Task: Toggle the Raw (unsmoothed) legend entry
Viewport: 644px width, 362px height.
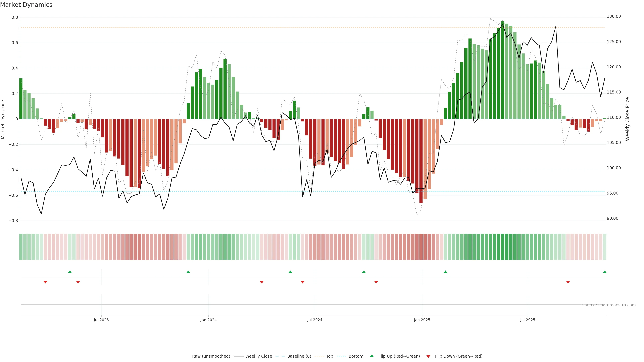Action: 211,356
